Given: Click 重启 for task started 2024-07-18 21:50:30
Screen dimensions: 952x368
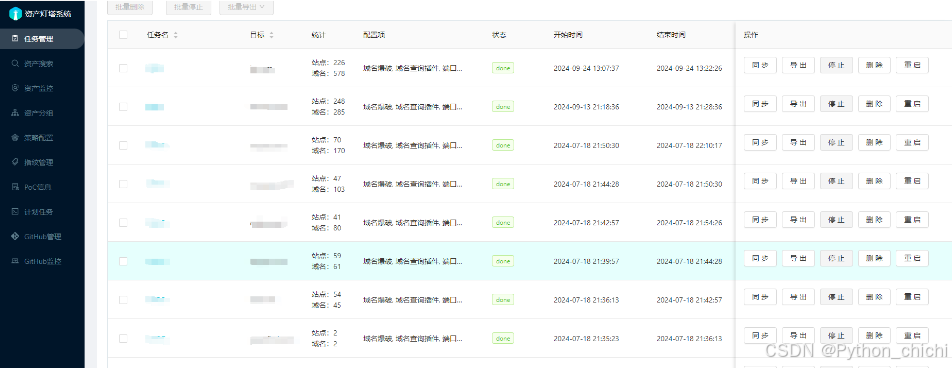Looking at the screenshot, I should (x=912, y=142).
